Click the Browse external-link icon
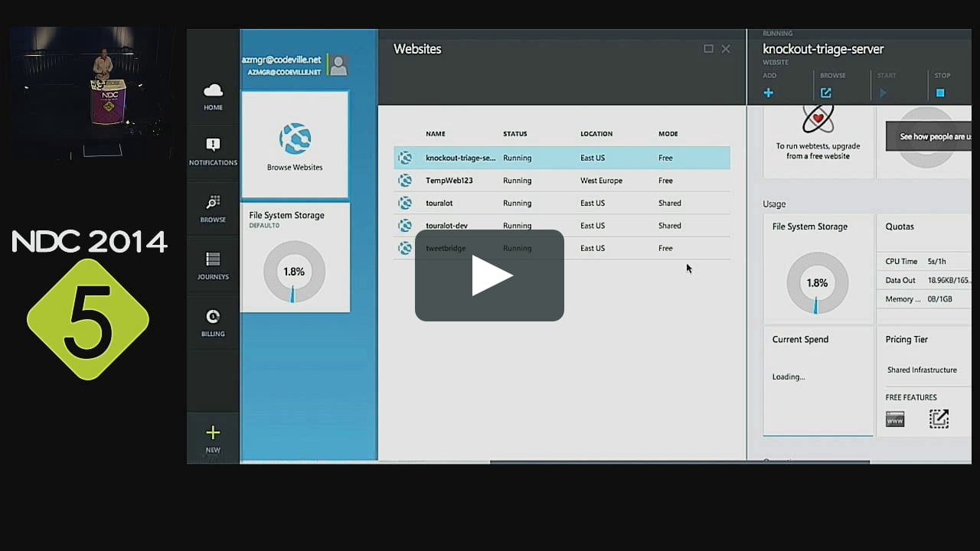The height and width of the screenshot is (551, 980). coord(826,93)
